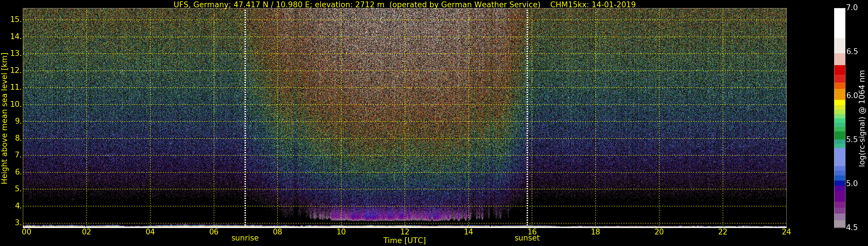
Task: Select the time tick '10' on time axis
Action: 341,232
